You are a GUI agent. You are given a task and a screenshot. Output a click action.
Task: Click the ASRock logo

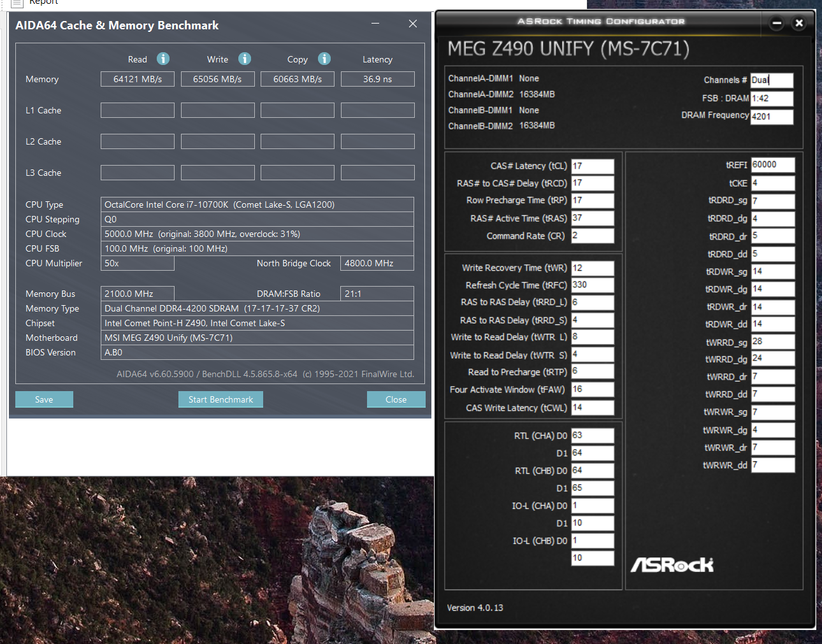tap(672, 564)
